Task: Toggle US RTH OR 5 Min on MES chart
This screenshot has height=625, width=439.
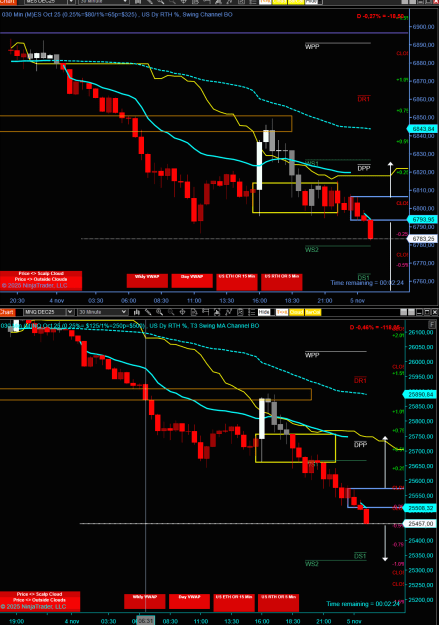Action: (x=282, y=282)
